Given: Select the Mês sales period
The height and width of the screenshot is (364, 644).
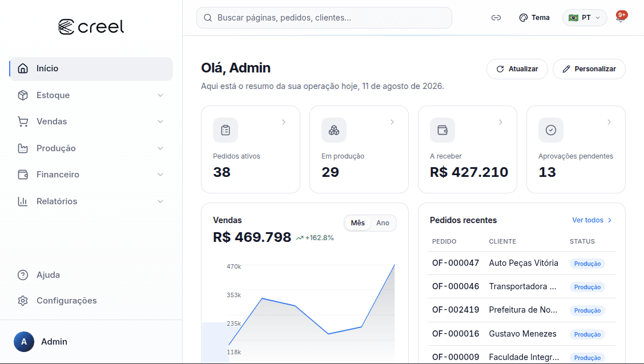Looking at the screenshot, I should click(x=358, y=223).
